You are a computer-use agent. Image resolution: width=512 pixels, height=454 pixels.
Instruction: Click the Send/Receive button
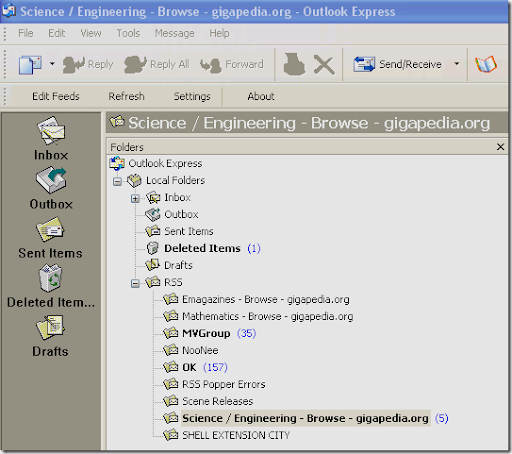click(x=397, y=64)
